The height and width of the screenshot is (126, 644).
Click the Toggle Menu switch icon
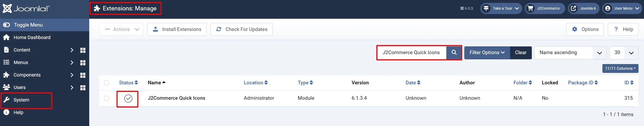pos(7,25)
